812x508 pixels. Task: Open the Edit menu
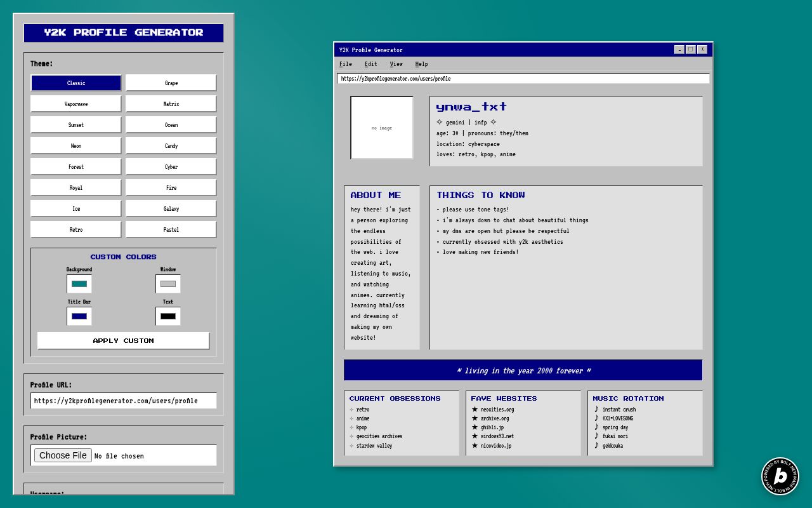(371, 64)
